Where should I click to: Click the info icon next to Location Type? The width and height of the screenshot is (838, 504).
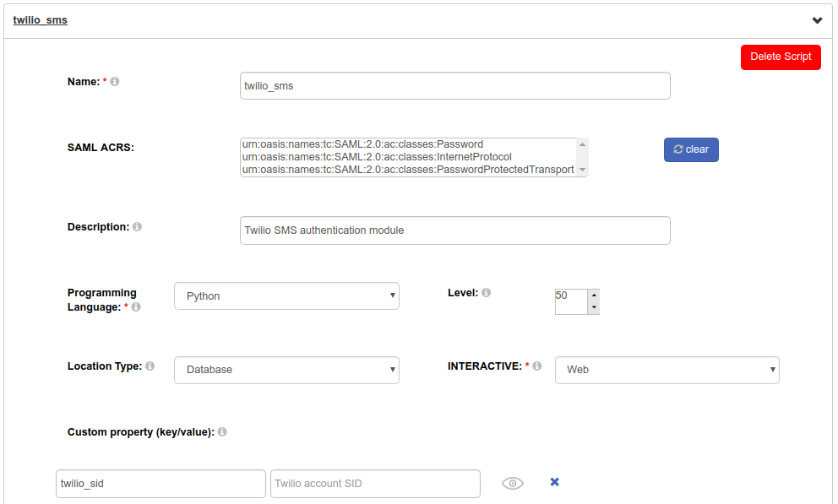point(150,366)
